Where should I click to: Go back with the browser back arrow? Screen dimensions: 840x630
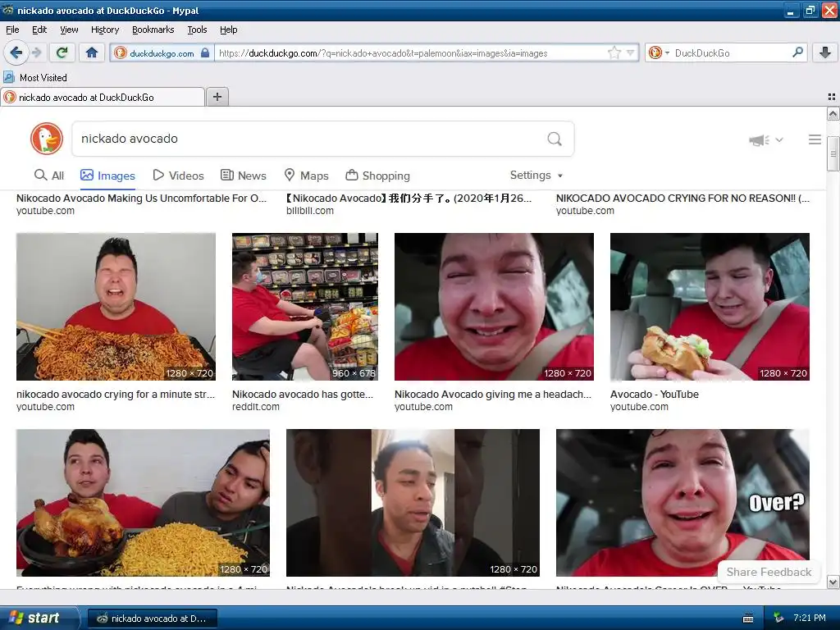(x=16, y=52)
